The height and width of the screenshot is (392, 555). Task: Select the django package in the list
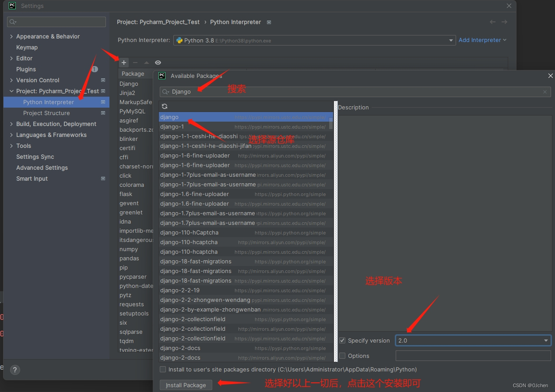(x=246, y=117)
